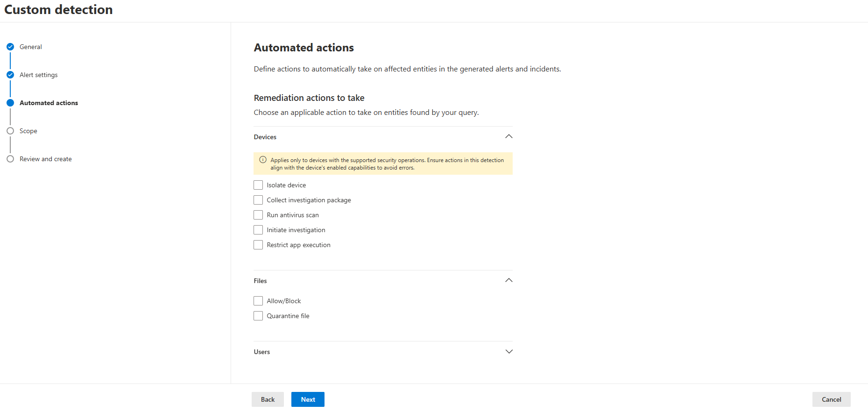The image size is (868, 412).
Task: Expand the Users section chevron
Action: 509,351
